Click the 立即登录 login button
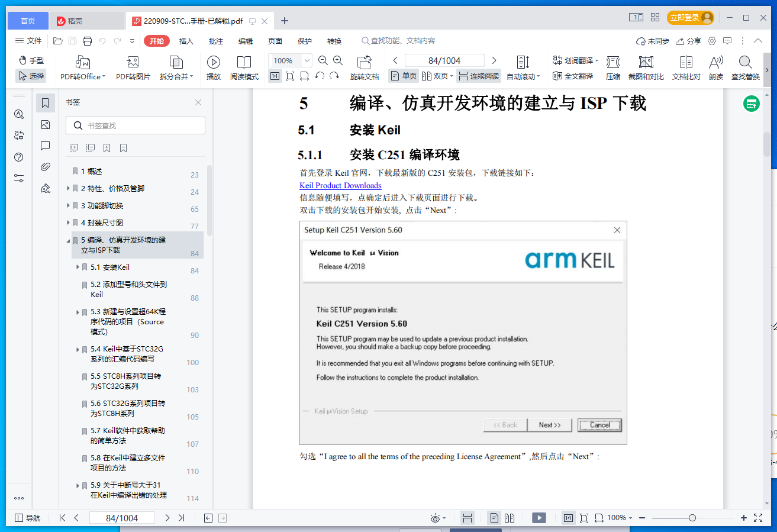The height and width of the screenshot is (532, 777). pos(691,18)
